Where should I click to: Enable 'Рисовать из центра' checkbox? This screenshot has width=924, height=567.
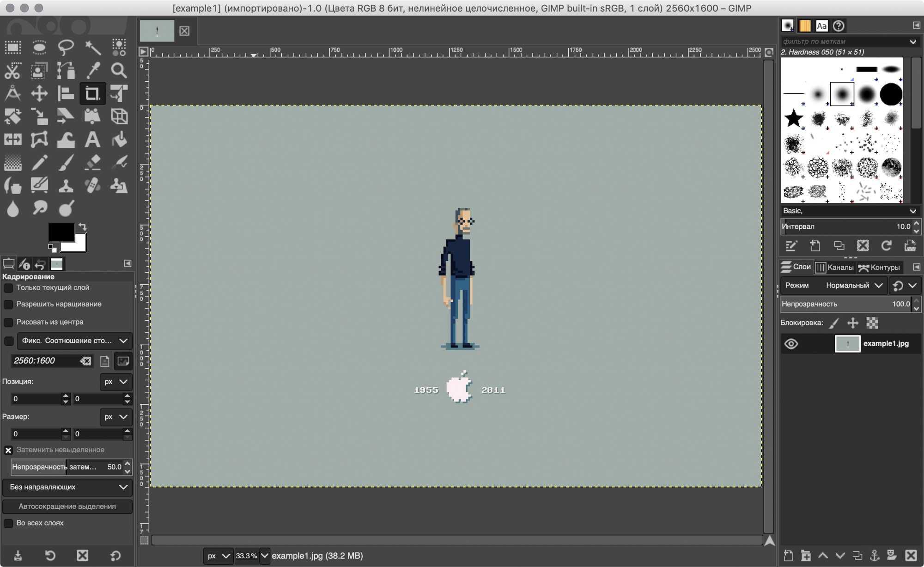8,322
